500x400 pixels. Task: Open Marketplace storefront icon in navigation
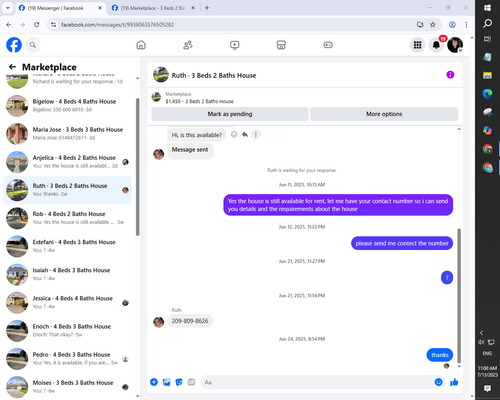click(x=281, y=45)
